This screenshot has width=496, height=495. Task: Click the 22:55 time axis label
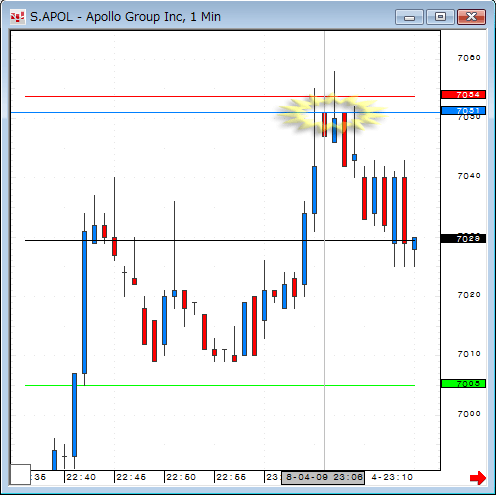click(231, 477)
